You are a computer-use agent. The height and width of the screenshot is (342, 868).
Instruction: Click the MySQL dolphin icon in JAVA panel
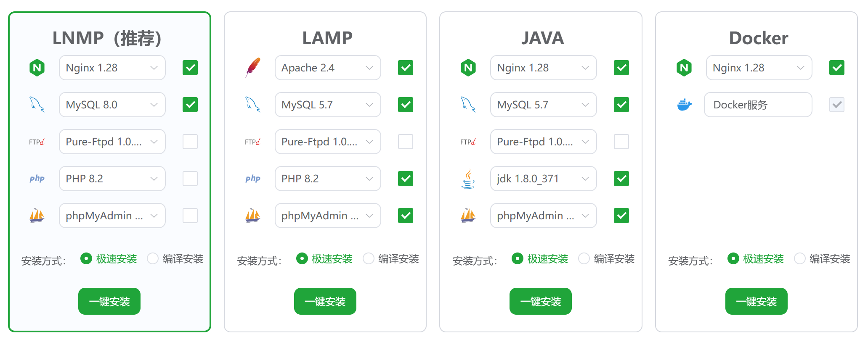468,105
